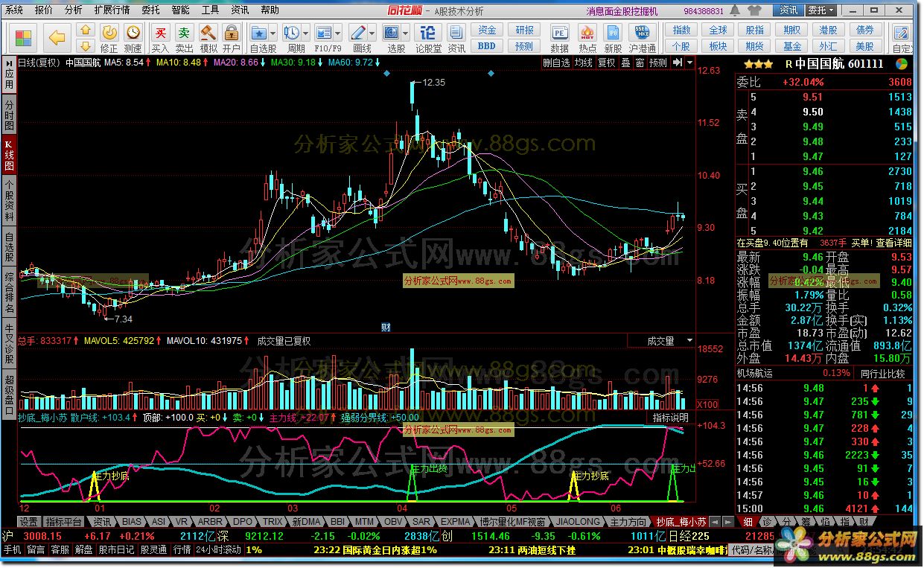Click the 主力抄底 signal label near 01

(112, 475)
